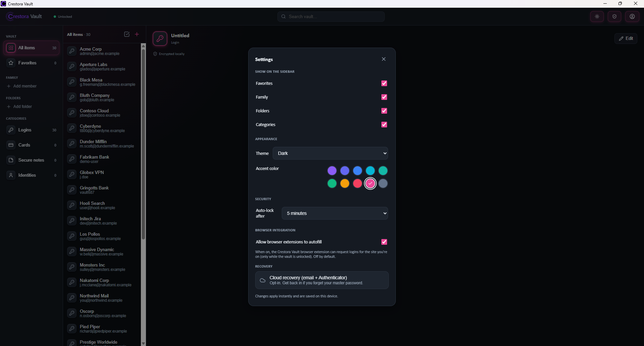Viewport: 644px width, 346px height.
Task: Click the Aperture Labs key icon
Action: pos(72,66)
